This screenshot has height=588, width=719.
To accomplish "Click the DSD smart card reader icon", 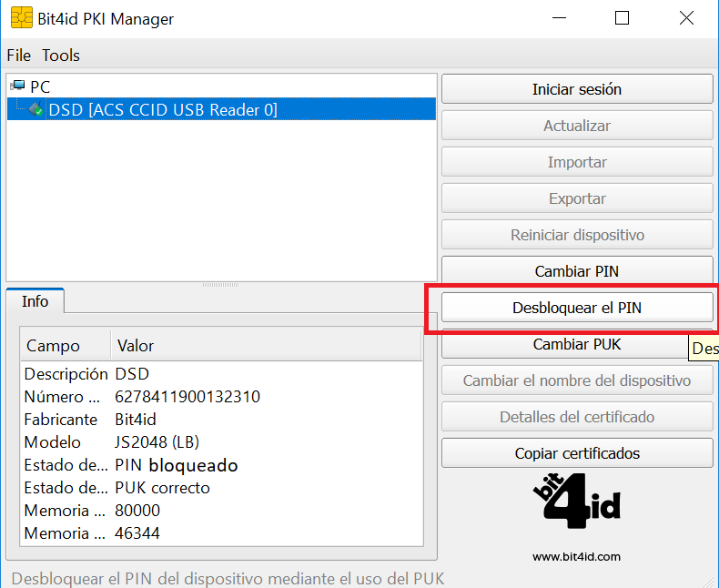I will pos(35,109).
